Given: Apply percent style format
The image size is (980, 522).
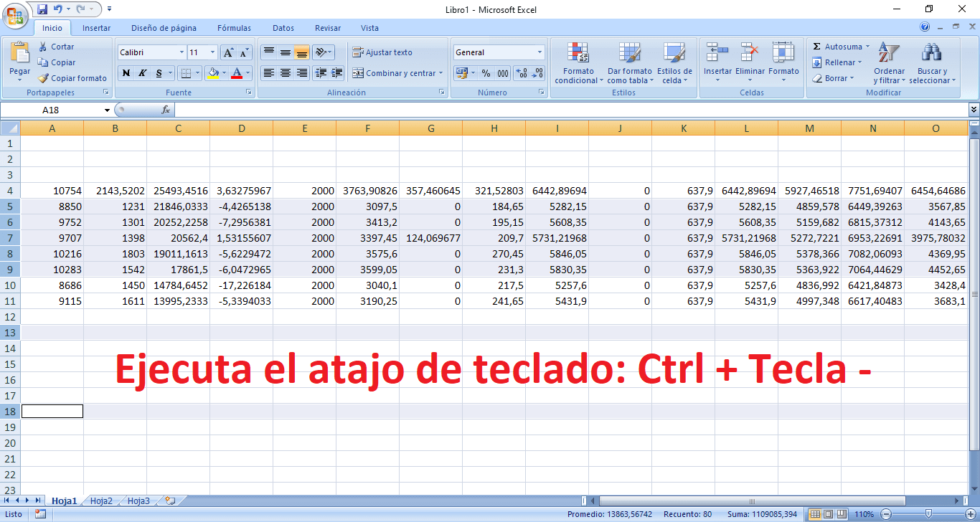Looking at the screenshot, I should coord(486,73).
